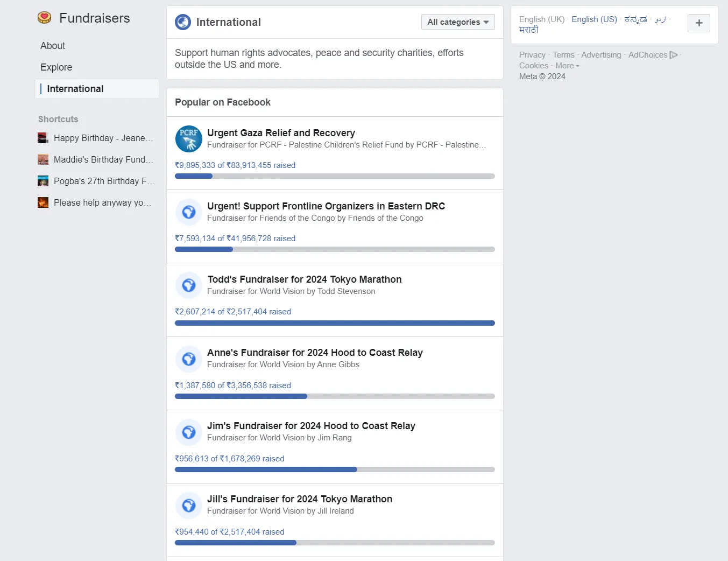Click 'Fundraiser for World Vision by Jill Ireland' text
The width and height of the screenshot is (728, 561).
pyautogui.click(x=280, y=511)
